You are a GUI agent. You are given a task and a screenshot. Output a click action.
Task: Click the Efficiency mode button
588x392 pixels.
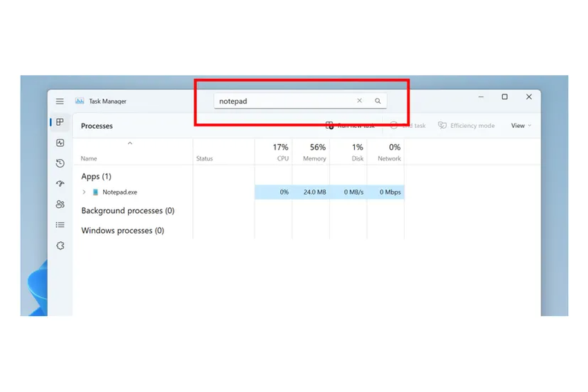point(466,126)
